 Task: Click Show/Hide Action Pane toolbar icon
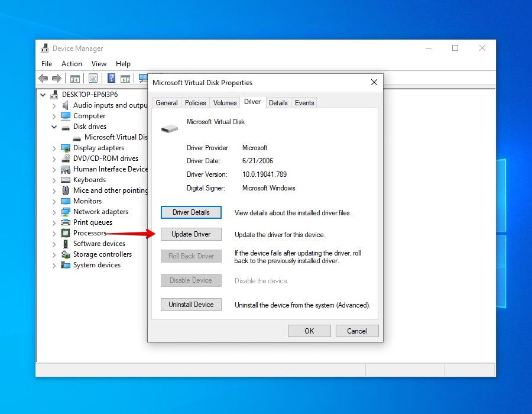[125, 79]
